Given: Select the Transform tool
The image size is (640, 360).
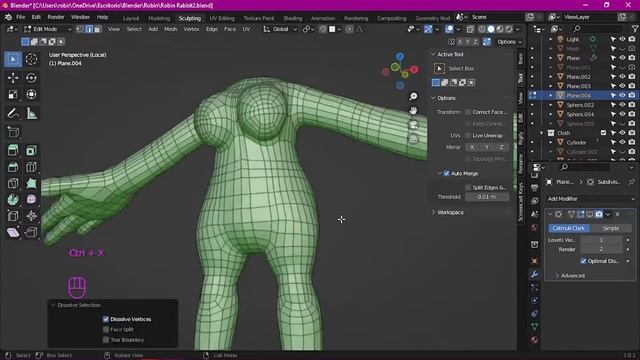Looking at the screenshot, I should click(31, 94).
